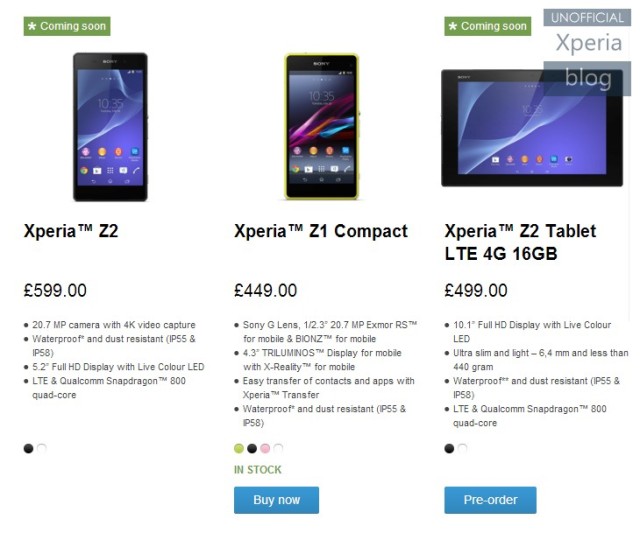Click Coming soon badge above Xperia Z2

(x=67, y=26)
